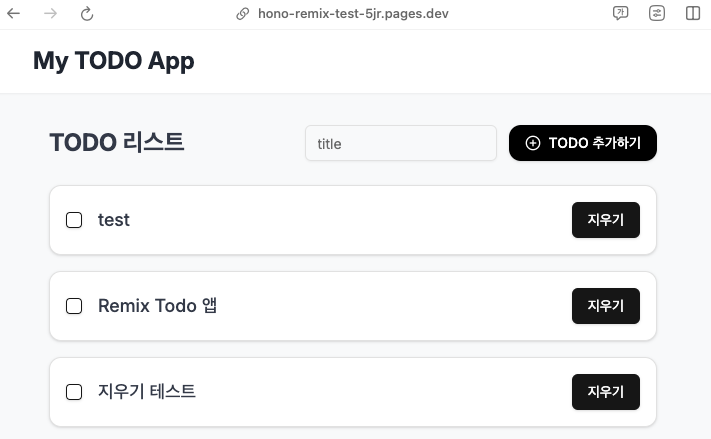711x439 pixels.
Task: Toggle the browser sidebar panel icon
Action: tap(693, 13)
